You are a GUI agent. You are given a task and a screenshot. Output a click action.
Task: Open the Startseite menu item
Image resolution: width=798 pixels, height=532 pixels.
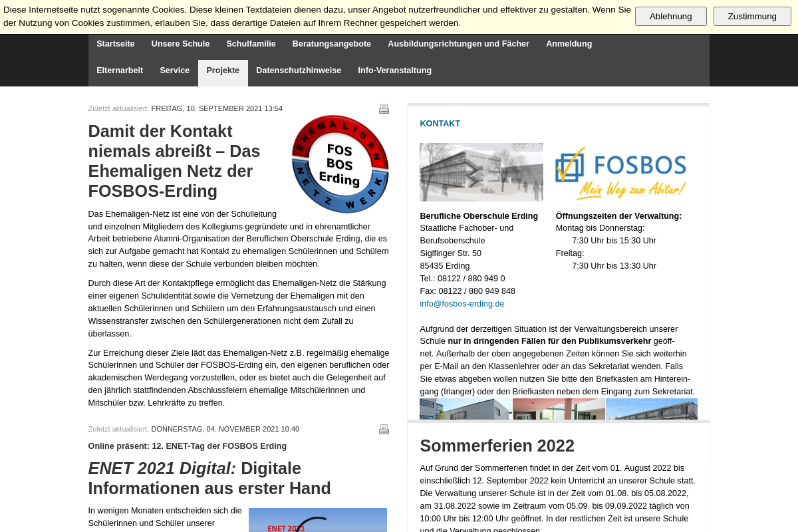(x=116, y=44)
